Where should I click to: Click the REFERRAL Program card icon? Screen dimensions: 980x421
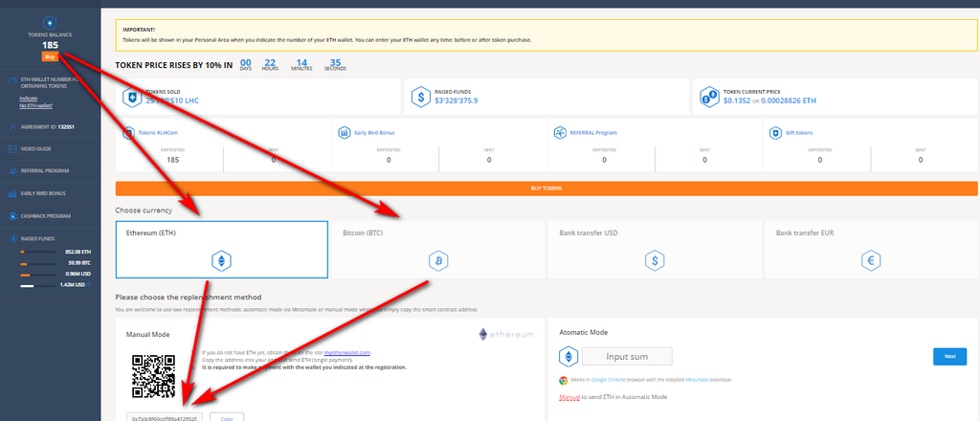(559, 133)
